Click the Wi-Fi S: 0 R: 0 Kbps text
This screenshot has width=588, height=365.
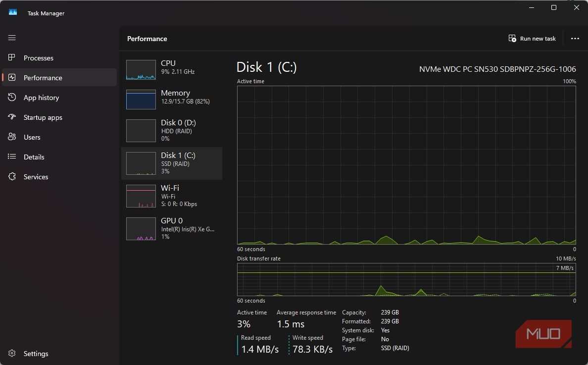coord(179,204)
